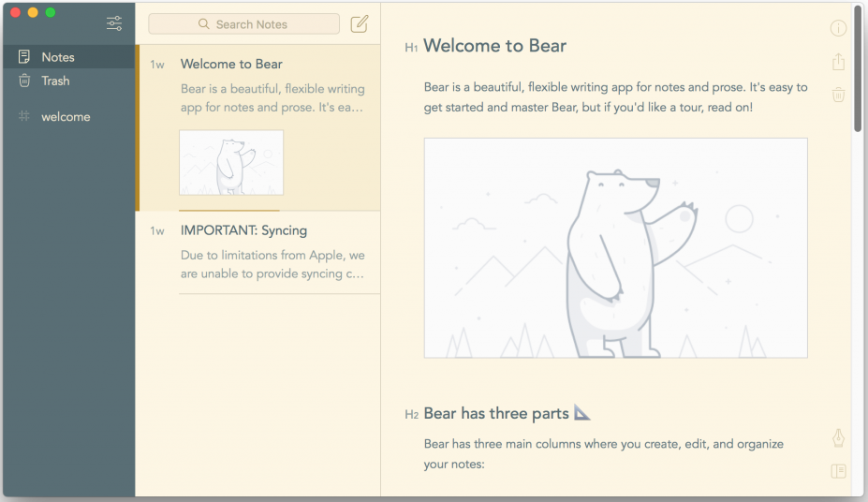The height and width of the screenshot is (502, 868).
Task: Click the Trash bin icon in sidebar
Action: [x=24, y=81]
